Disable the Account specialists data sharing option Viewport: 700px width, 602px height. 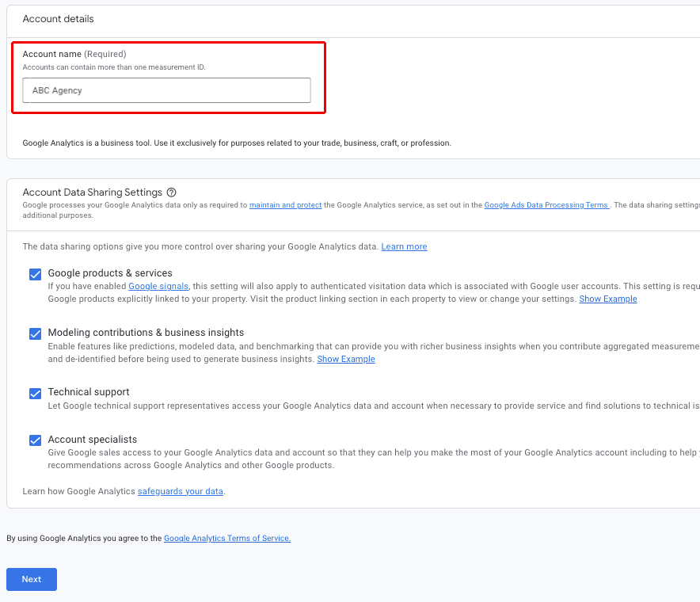click(x=35, y=441)
